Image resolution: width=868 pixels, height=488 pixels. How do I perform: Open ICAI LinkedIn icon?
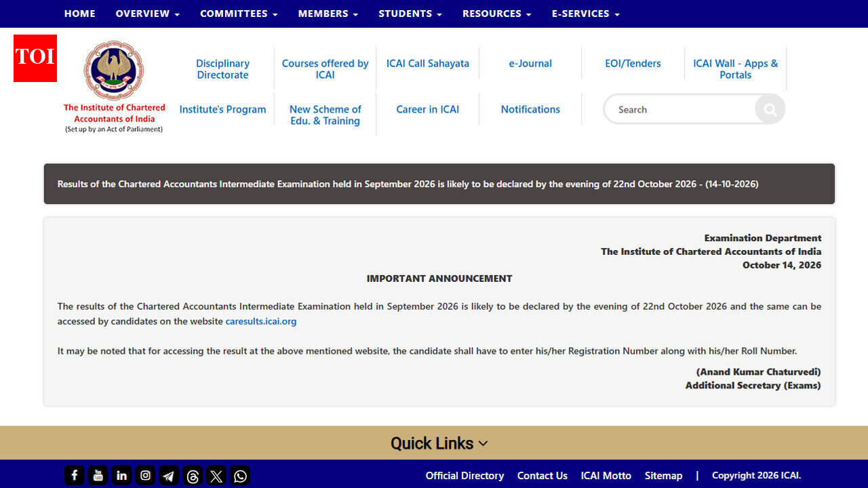tap(121, 475)
